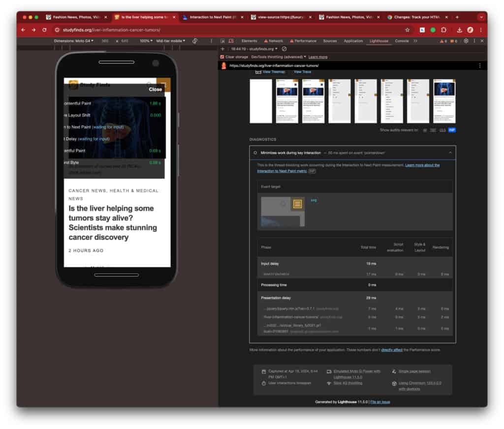Click the clear all reports icon
Screen dimensions: 504x429
[x=284, y=49]
